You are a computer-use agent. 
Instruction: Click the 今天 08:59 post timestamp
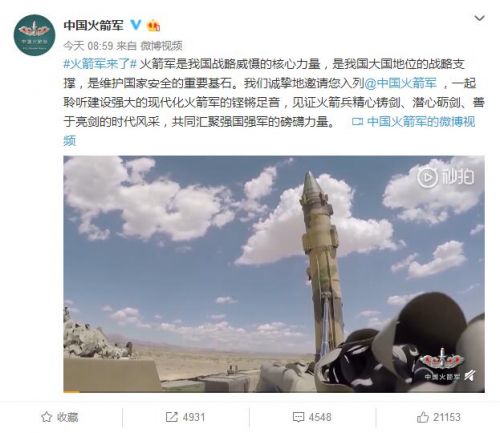[x=88, y=46]
